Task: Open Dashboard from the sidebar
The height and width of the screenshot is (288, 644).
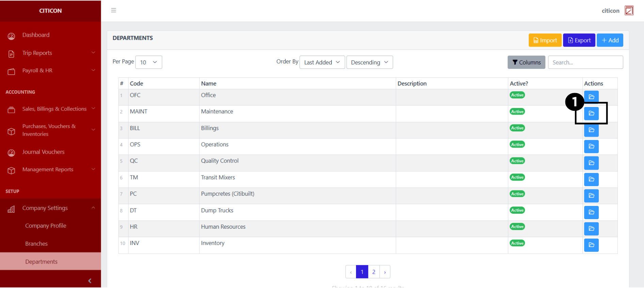Action: coord(36,35)
